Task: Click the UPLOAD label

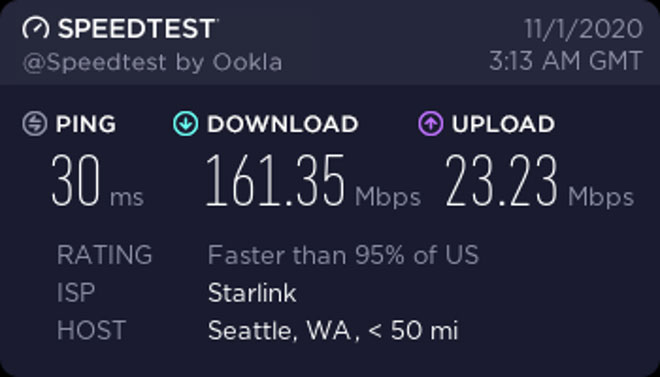Action: tap(503, 124)
